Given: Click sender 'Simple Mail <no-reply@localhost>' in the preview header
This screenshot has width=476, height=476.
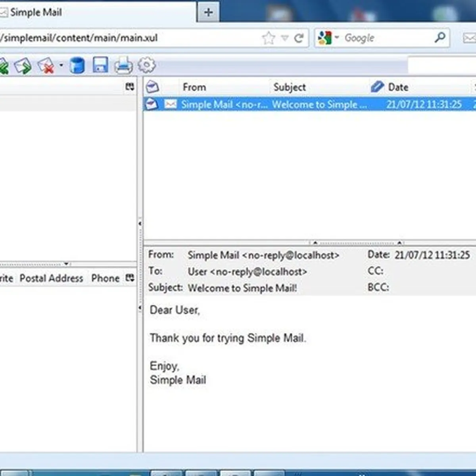Looking at the screenshot, I should [263, 255].
